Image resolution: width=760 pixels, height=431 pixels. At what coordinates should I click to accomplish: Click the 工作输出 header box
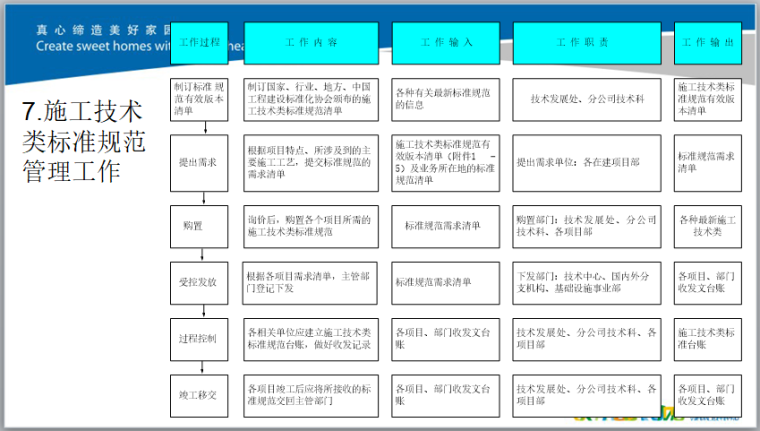pos(709,44)
